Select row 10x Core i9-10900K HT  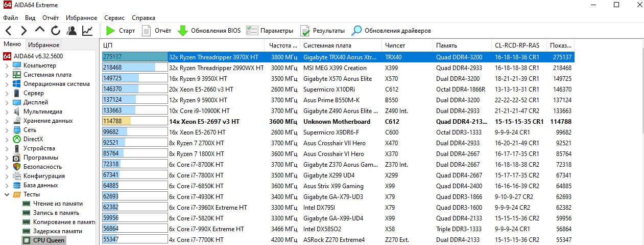[x=337, y=110]
